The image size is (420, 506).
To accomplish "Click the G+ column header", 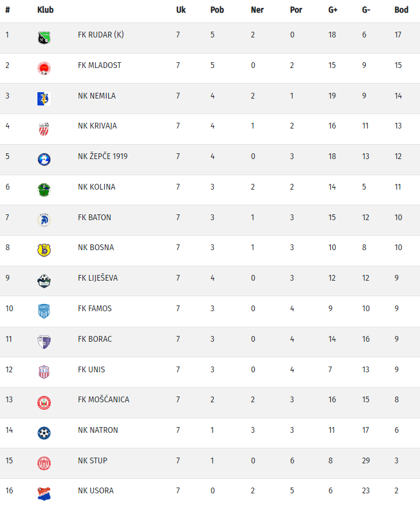I will point(333,10).
